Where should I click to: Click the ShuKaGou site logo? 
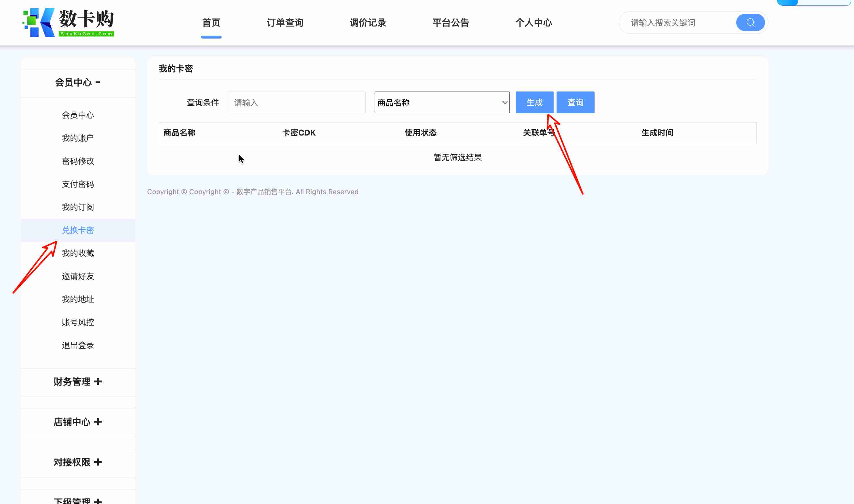coord(68,22)
